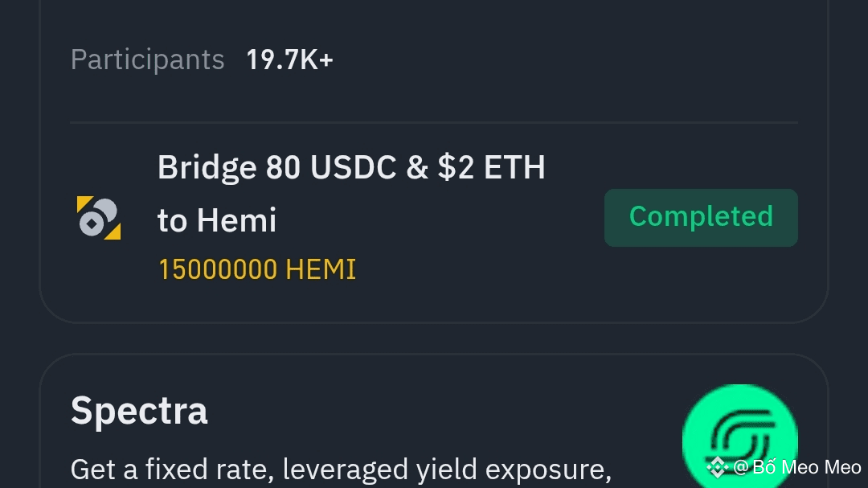Click the Completed status button
868x488 pixels.
[x=701, y=218]
